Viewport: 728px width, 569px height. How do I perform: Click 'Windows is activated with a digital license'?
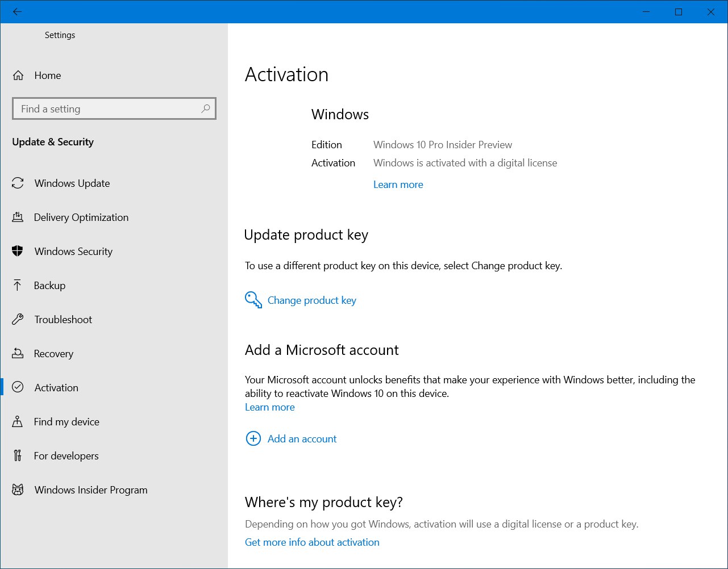point(465,163)
